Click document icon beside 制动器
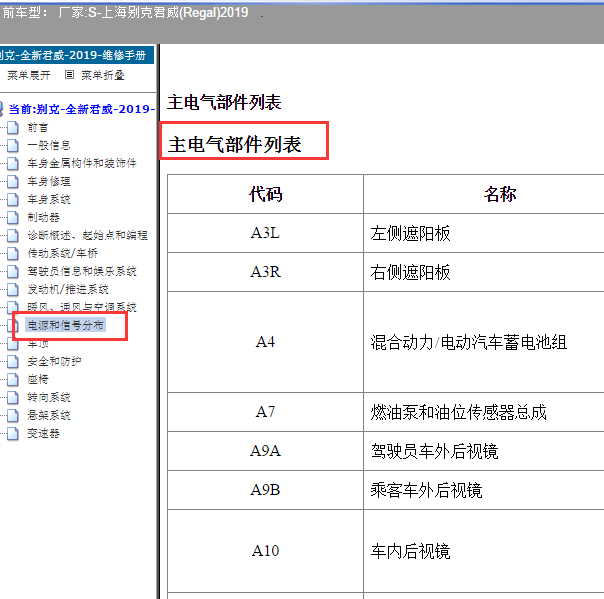This screenshot has height=599, width=604. [13, 217]
